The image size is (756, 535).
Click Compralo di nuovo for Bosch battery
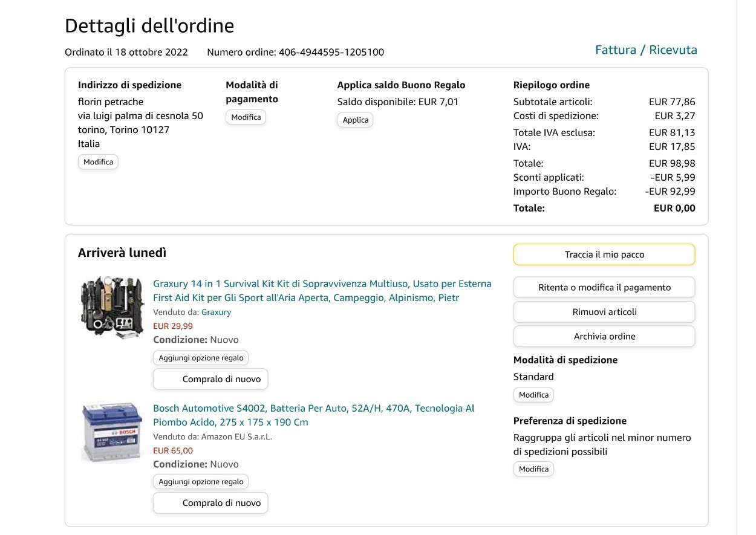[x=210, y=503]
